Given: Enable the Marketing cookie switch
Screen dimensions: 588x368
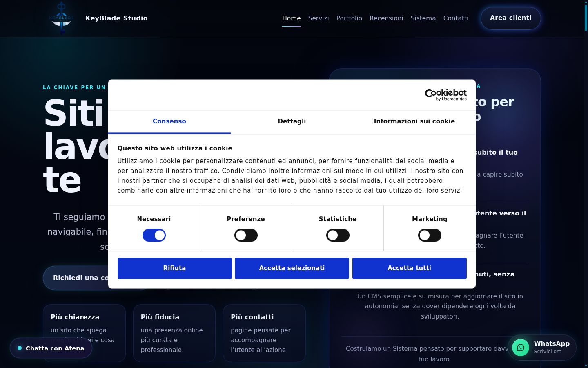Looking at the screenshot, I should pos(430,235).
